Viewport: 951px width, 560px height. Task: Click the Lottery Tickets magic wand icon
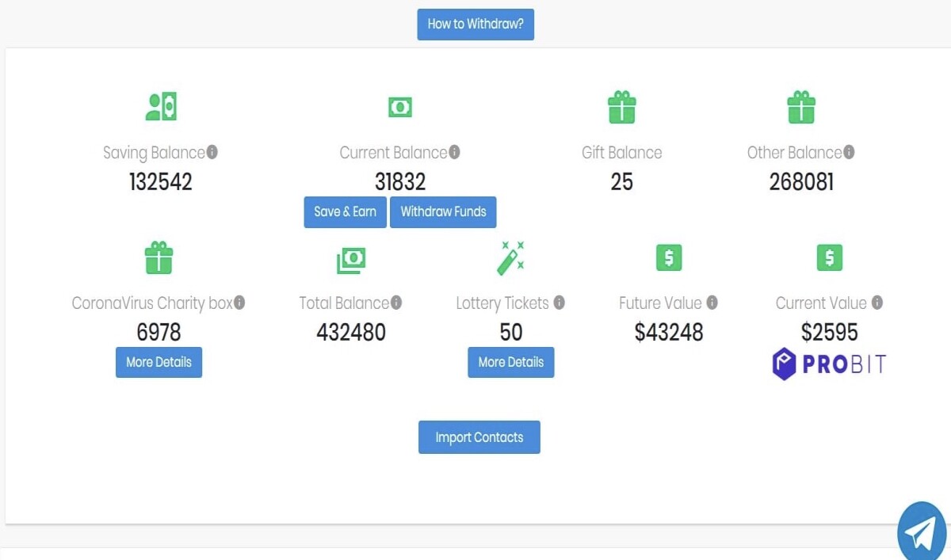[511, 258]
